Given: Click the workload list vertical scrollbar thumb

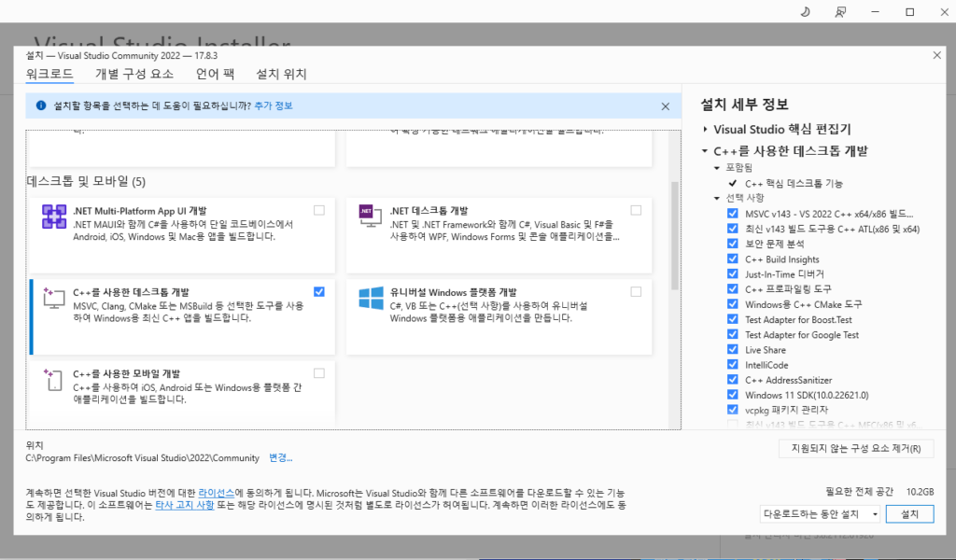Looking at the screenshot, I should [x=674, y=235].
